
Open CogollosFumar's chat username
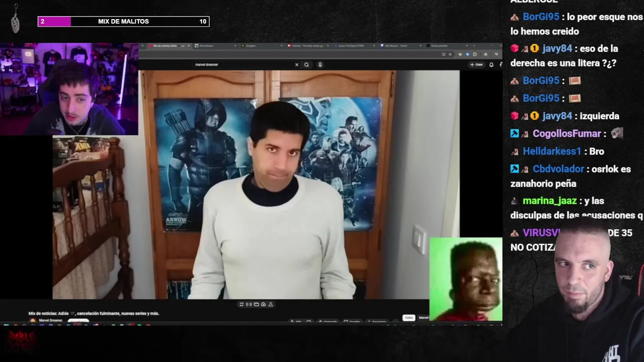567,134
